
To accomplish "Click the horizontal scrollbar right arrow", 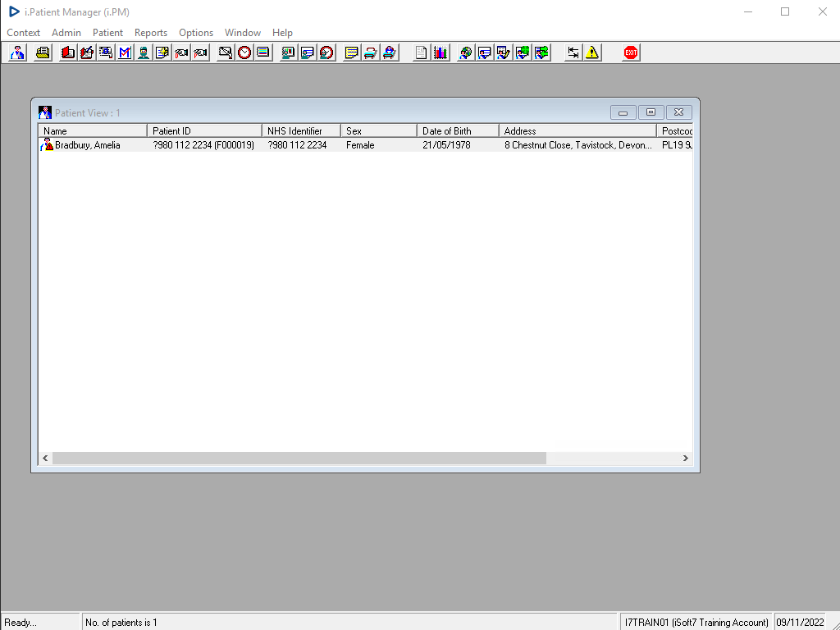I will (x=685, y=458).
